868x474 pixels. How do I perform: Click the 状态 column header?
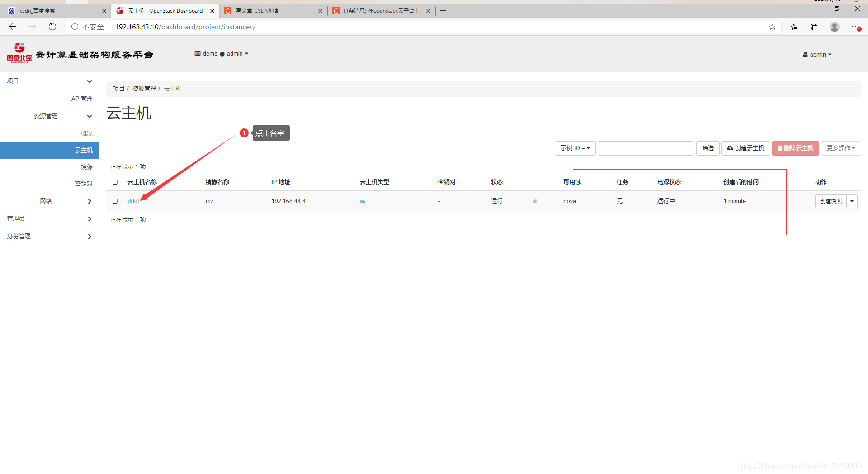497,182
